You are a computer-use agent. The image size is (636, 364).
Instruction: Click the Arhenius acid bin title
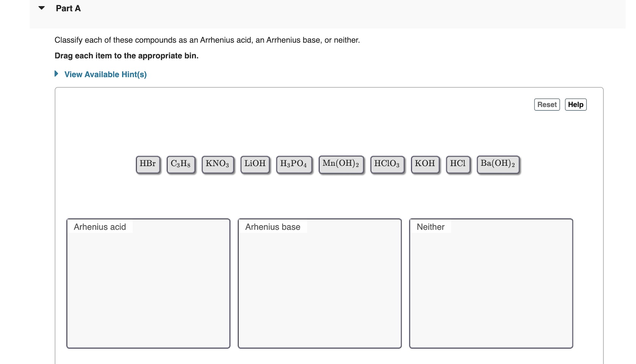[100, 227]
